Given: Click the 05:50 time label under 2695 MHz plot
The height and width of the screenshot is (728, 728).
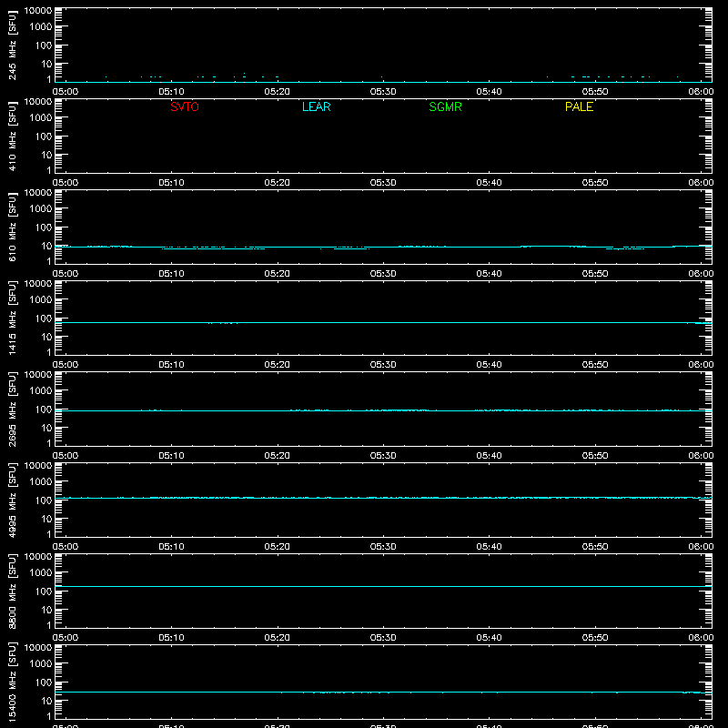Looking at the screenshot, I should [x=595, y=456].
